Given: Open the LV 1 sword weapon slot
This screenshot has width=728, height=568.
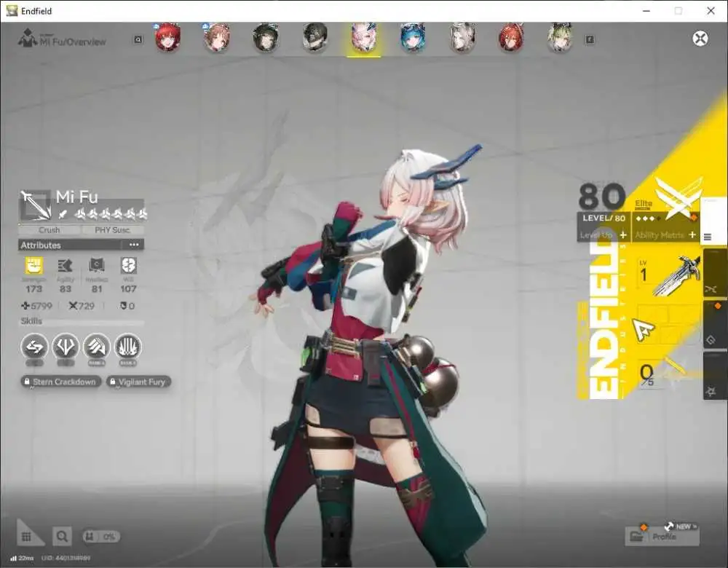Looking at the screenshot, I should coord(668,275).
